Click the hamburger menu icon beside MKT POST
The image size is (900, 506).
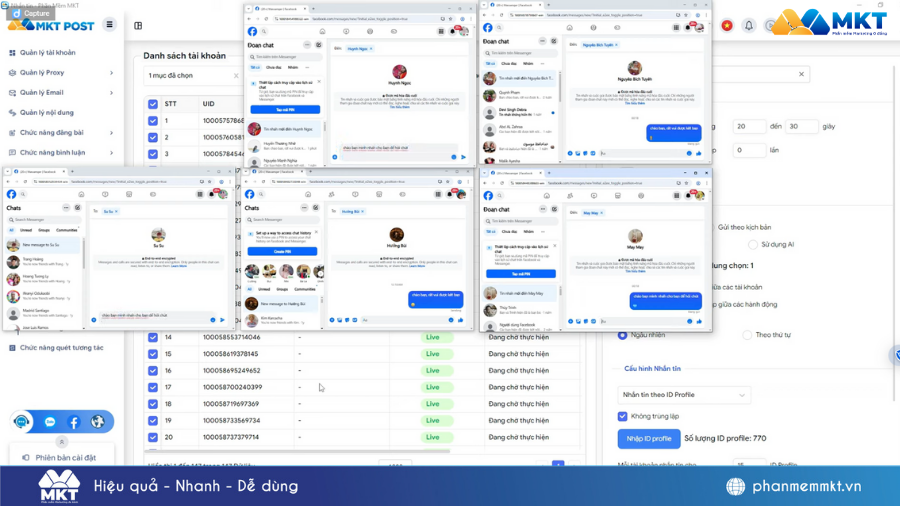click(110, 25)
